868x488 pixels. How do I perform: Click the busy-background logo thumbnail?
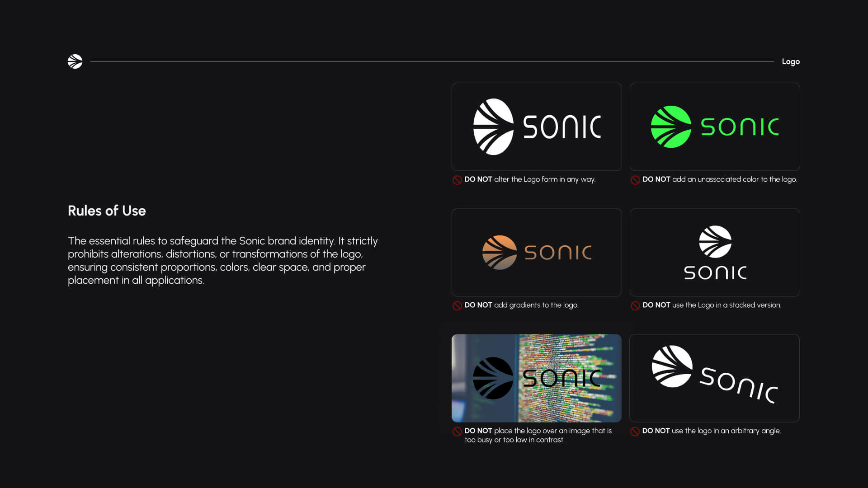tap(536, 378)
